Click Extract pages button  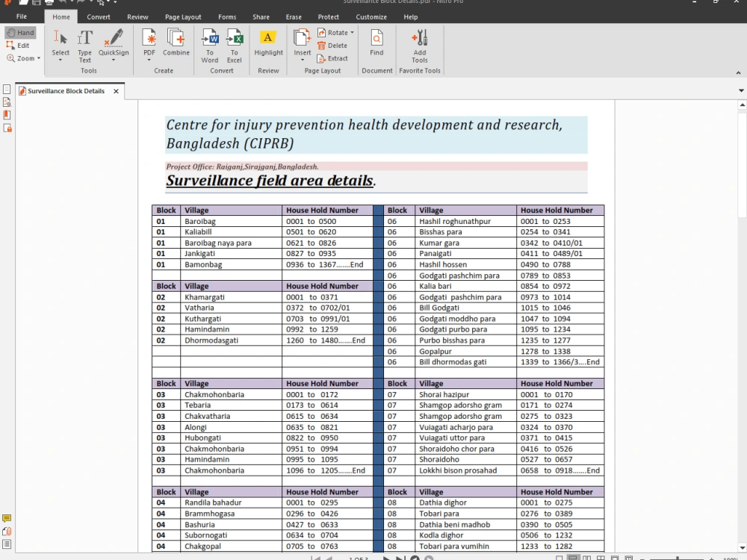(332, 58)
